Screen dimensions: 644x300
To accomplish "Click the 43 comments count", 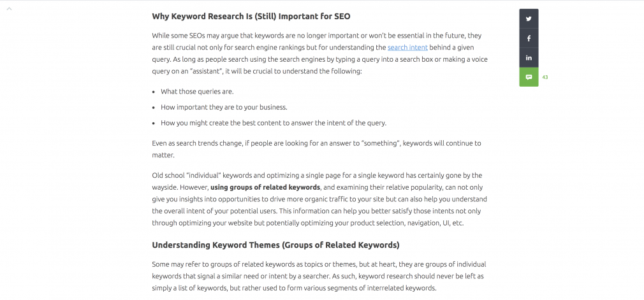I will (x=545, y=77).
